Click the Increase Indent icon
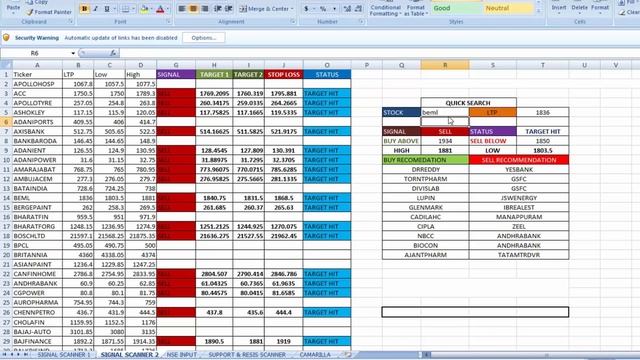The width and height of the screenshot is (640, 360). tap(229, 9)
